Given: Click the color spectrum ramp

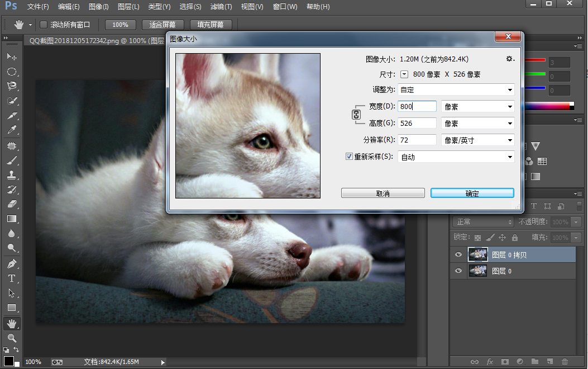Looking at the screenshot, I should (548, 106).
